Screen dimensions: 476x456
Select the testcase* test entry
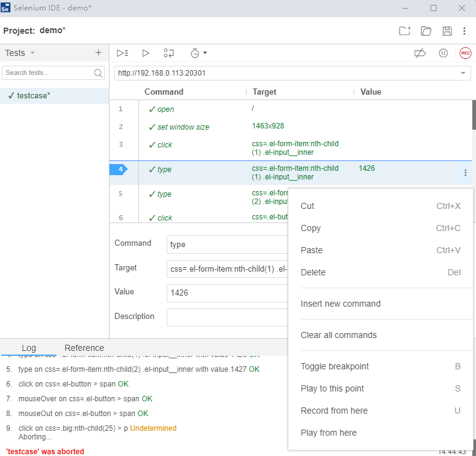pyautogui.click(x=54, y=96)
